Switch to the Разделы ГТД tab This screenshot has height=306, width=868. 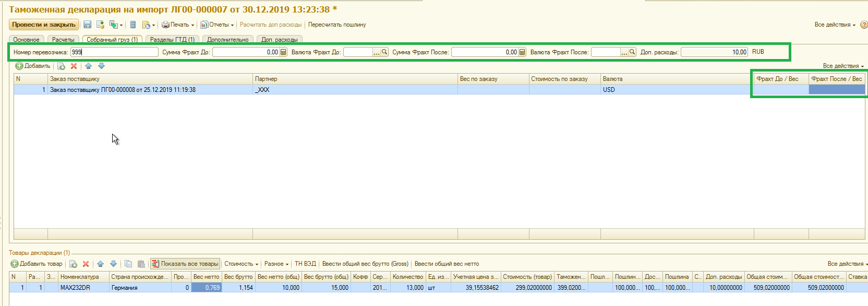(172, 40)
